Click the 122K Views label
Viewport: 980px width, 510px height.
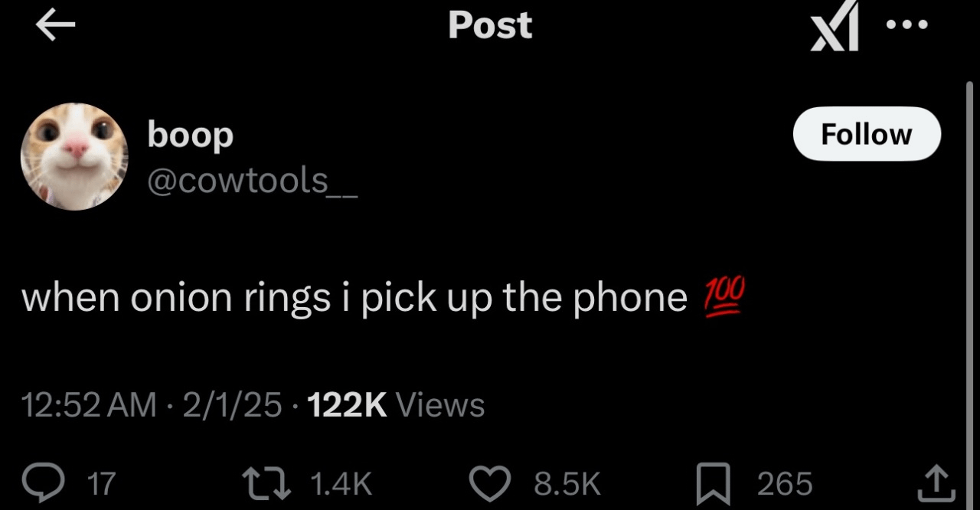pos(396,404)
